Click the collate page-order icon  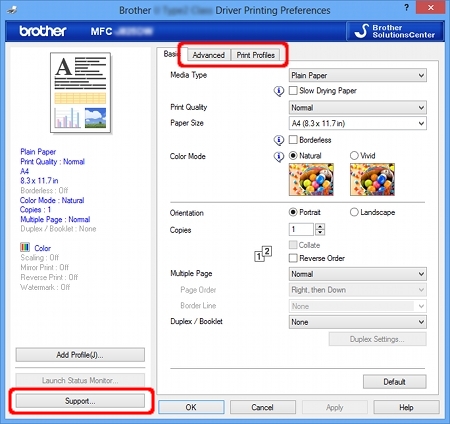263,254
